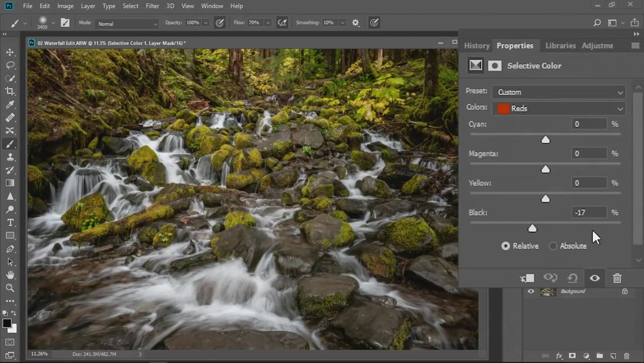644x363 pixels.
Task: Toggle pressure for size button
Action: tap(374, 23)
